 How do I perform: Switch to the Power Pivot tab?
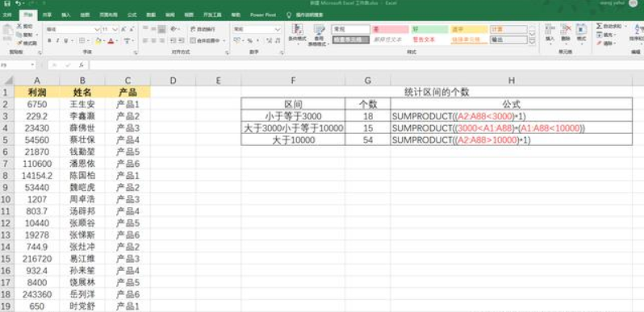pos(263,15)
